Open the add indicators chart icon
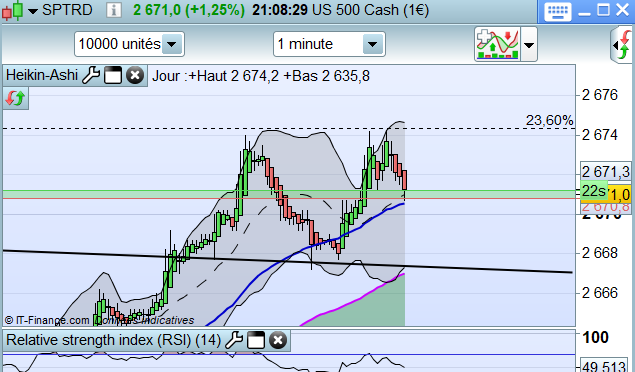 (498, 44)
